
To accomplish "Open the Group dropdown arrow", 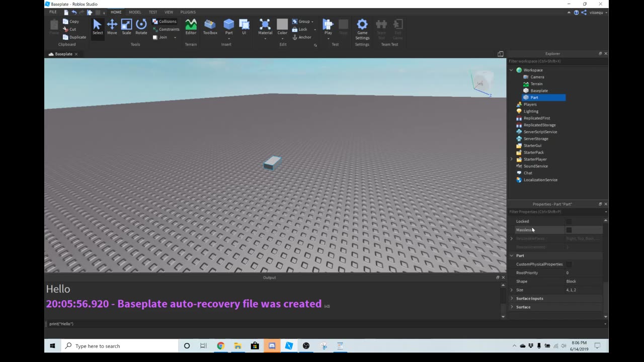I will click(312, 22).
